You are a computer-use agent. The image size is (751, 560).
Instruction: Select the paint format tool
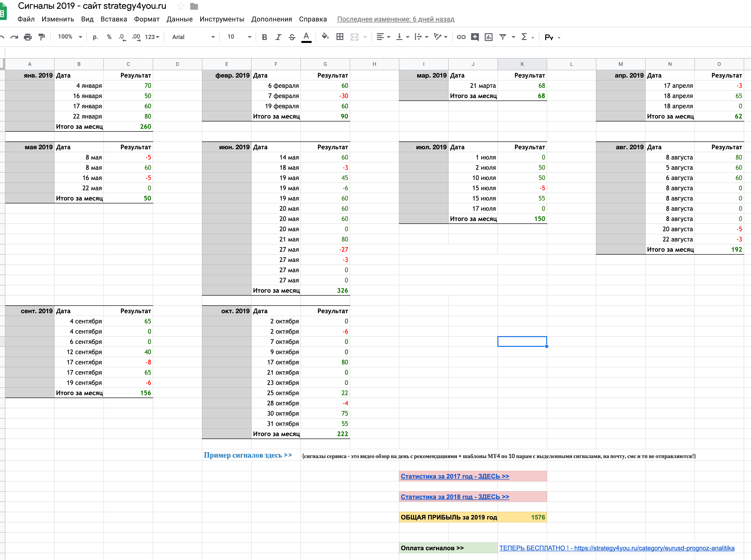[42, 37]
